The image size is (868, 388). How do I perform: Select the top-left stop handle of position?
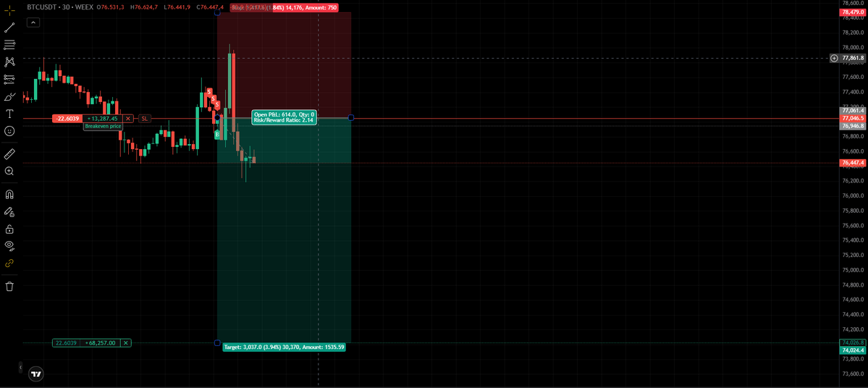(217, 12)
